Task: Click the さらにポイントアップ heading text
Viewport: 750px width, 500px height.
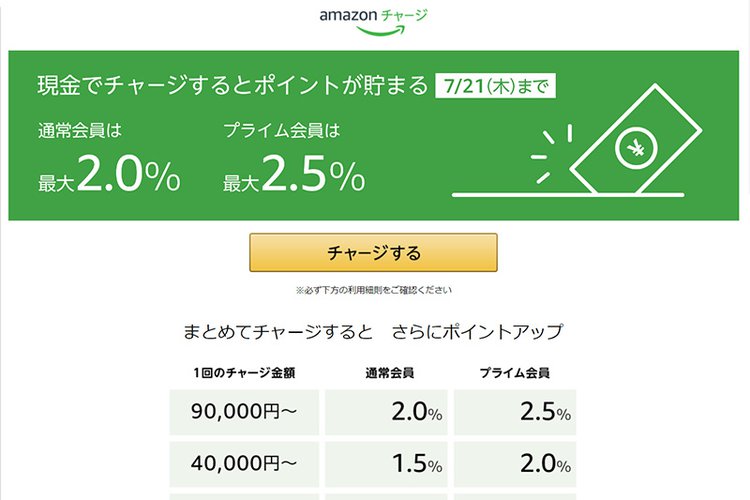Action: click(477, 331)
